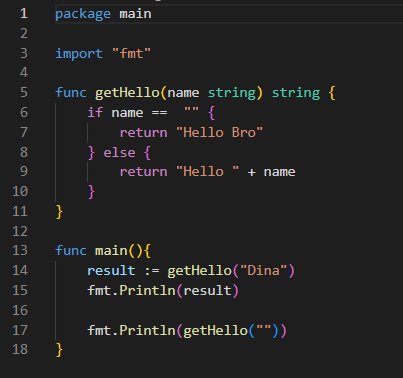Click the 'package' keyword on line 1

point(83,14)
